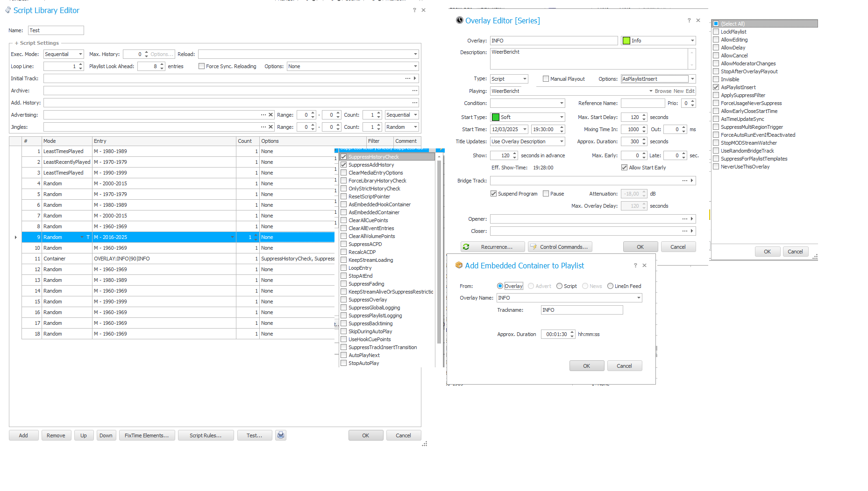Expand the Start Type Soft dropdown
The height and width of the screenshot is (491, 868).
(x=561, y=117)
